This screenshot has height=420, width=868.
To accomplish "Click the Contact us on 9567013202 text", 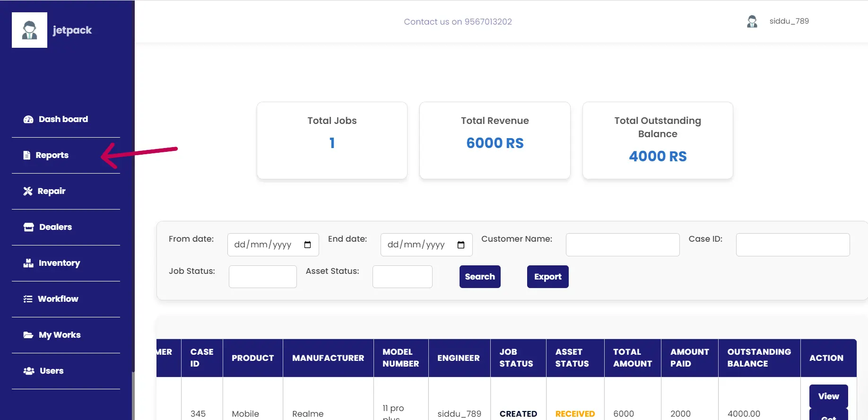I will pos(458,22).
